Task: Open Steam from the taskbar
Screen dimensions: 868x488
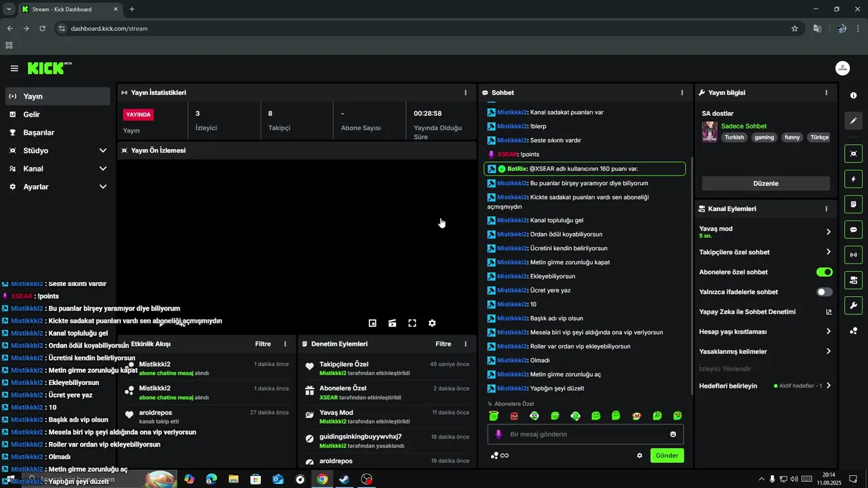Action: (x=344, y=479)
